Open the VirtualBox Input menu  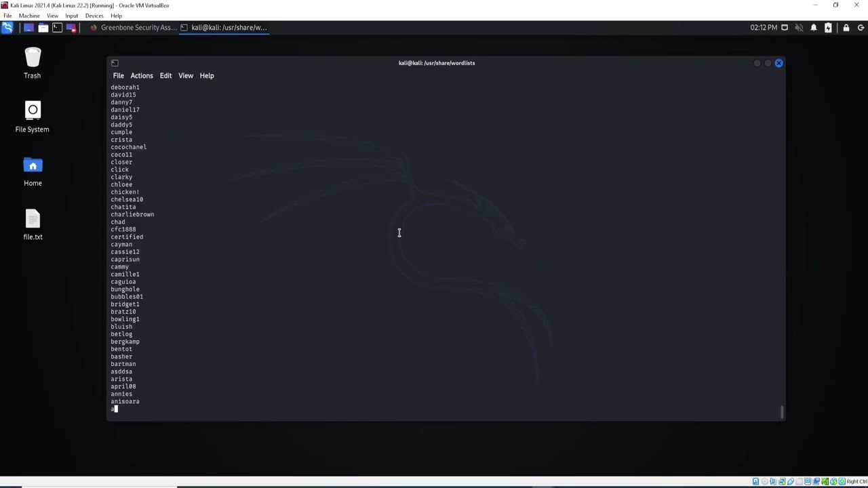click(71, 16)
